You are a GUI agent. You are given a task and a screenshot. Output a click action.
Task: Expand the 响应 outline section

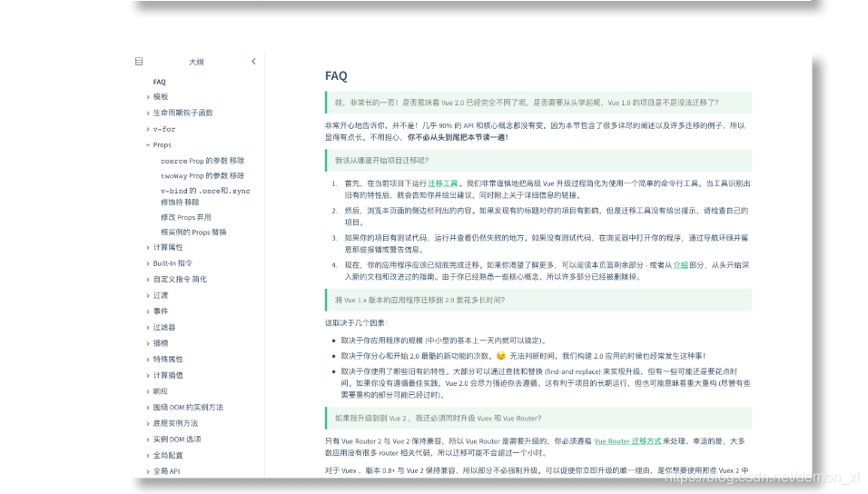coord(148,391)
